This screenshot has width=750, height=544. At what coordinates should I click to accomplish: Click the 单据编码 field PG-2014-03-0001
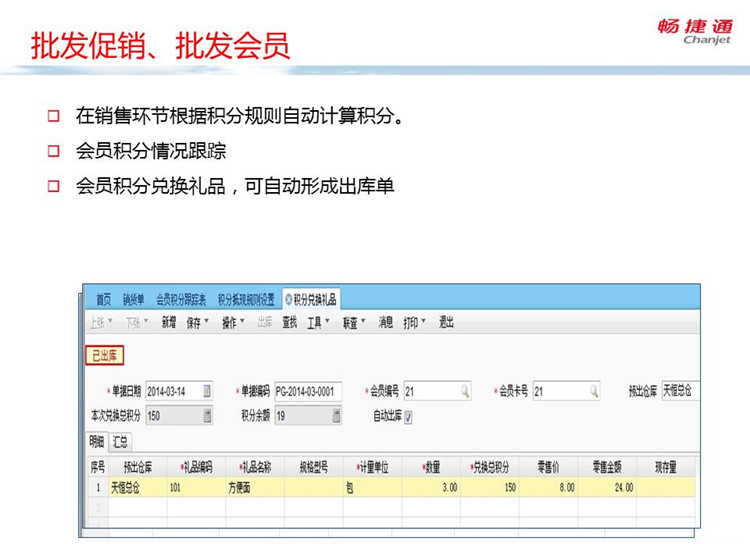308,391
